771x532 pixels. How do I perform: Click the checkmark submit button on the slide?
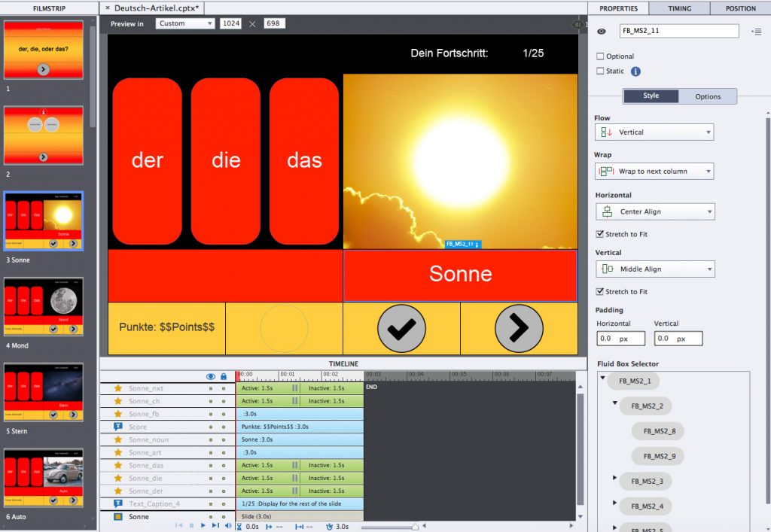click(402, 328)
